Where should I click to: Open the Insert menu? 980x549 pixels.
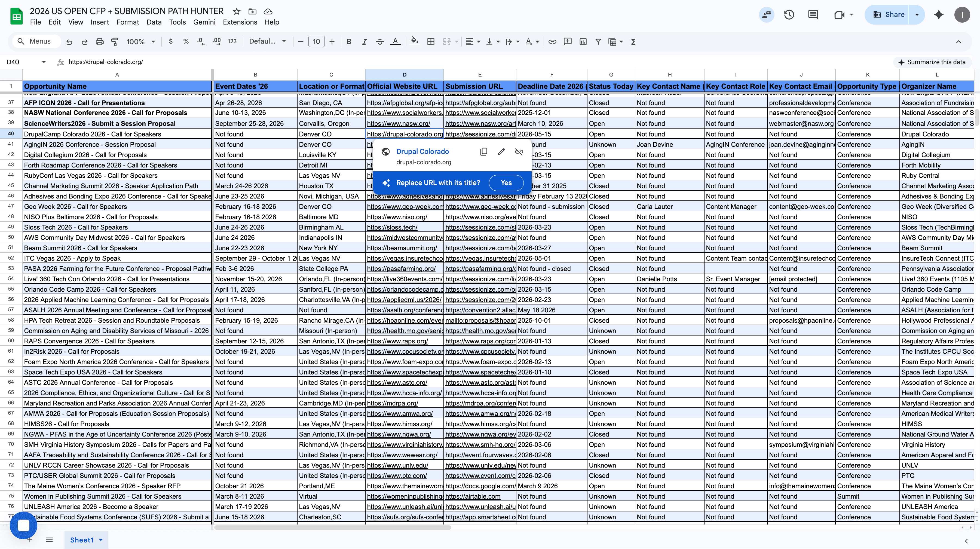[x=100, y=22]
